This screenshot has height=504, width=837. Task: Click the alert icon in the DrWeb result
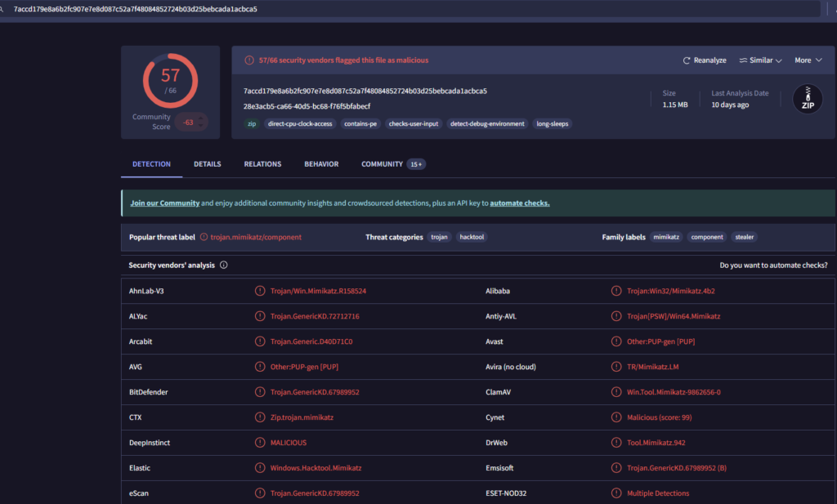(x=616, y=443)
